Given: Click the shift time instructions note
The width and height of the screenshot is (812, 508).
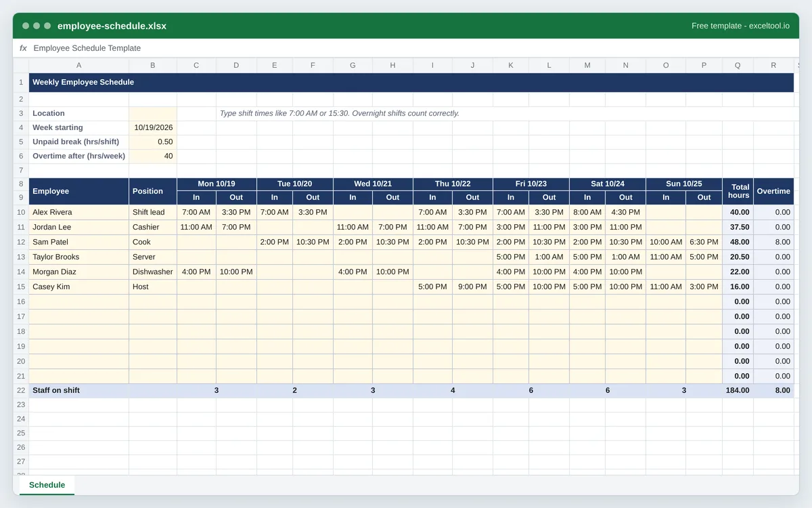Looking at the screenshot, I should click(339, 113).
